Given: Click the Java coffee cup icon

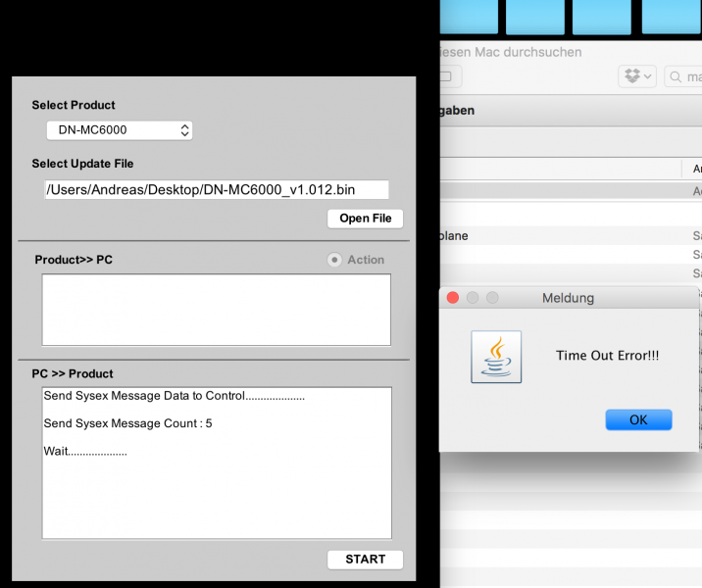Looking at the screenshot, I should 496,357.
